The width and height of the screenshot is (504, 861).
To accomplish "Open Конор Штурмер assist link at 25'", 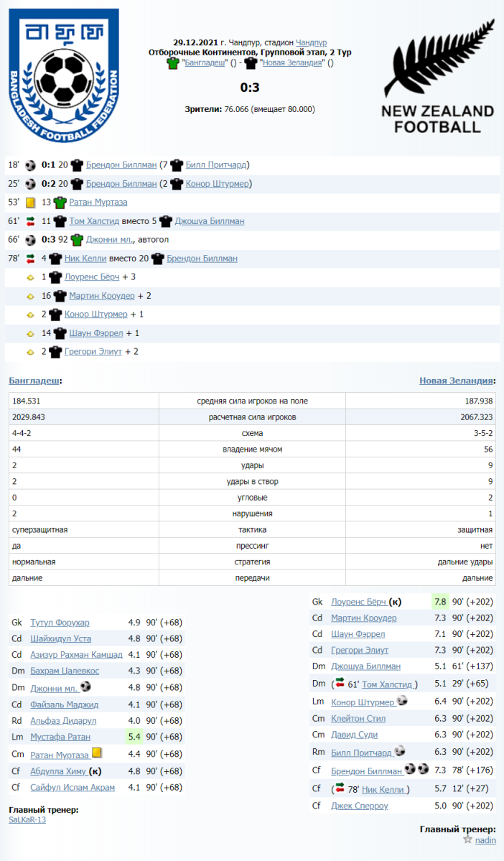I will pyautogui.click(x=218, y=183).
